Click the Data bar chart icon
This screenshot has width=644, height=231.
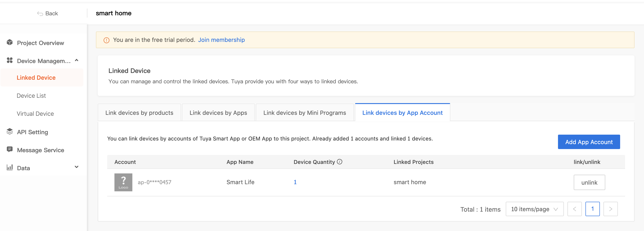coord(10,168)
